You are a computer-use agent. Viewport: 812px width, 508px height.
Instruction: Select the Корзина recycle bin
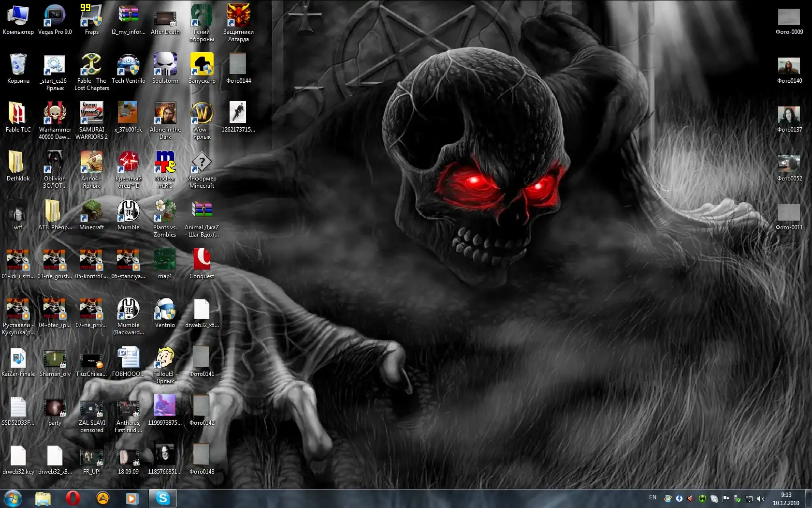[18, 65]
